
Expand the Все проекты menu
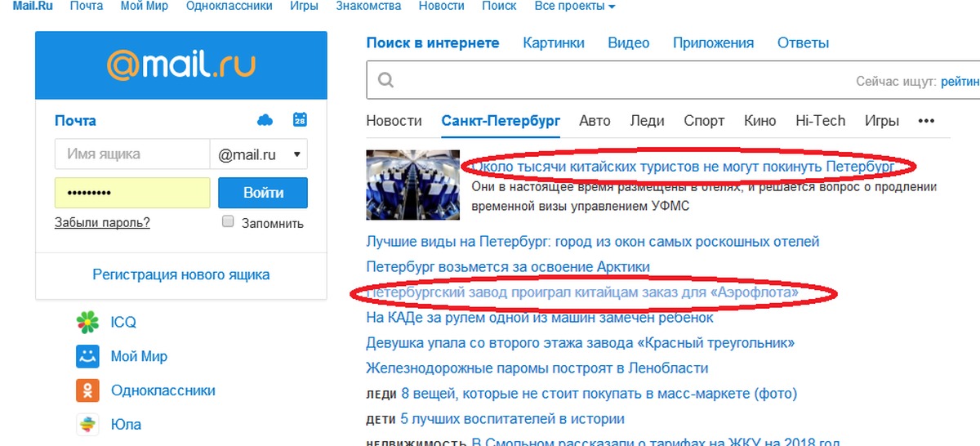tap(575, 7)
